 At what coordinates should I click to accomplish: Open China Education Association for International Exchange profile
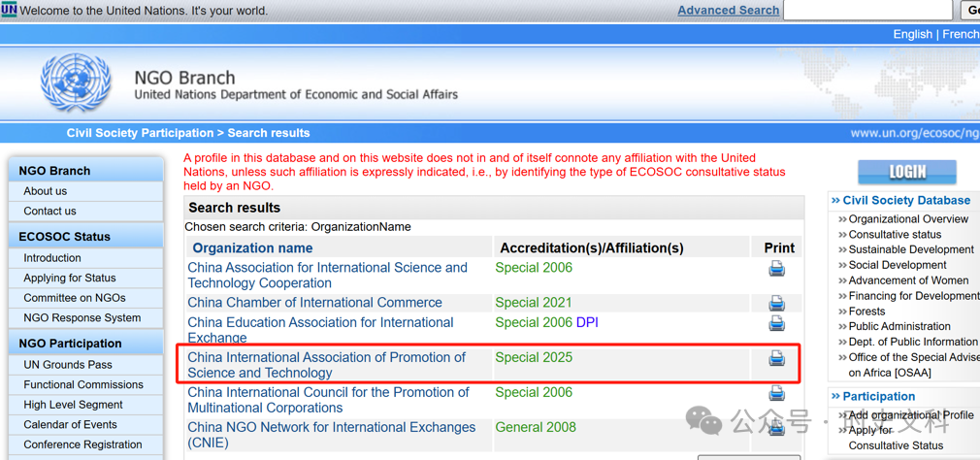pos(320,330)
